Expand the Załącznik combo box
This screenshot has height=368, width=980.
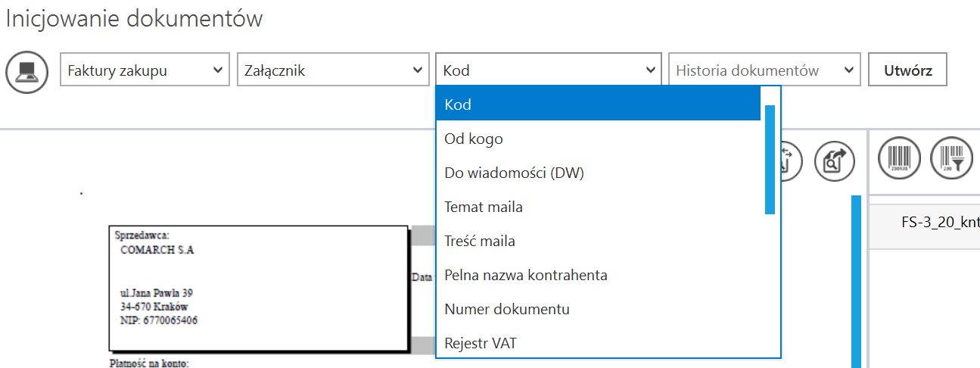tap(333, 70)
